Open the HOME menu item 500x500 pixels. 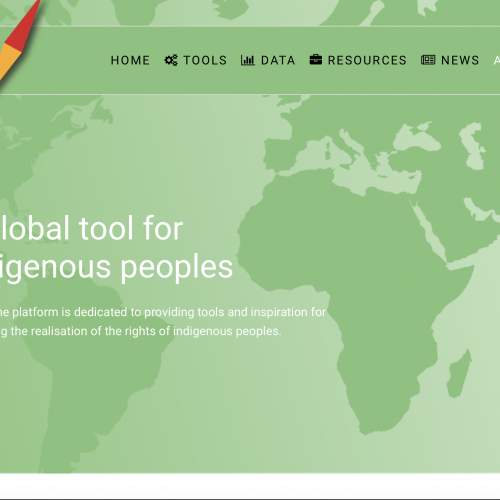[130, 60]
